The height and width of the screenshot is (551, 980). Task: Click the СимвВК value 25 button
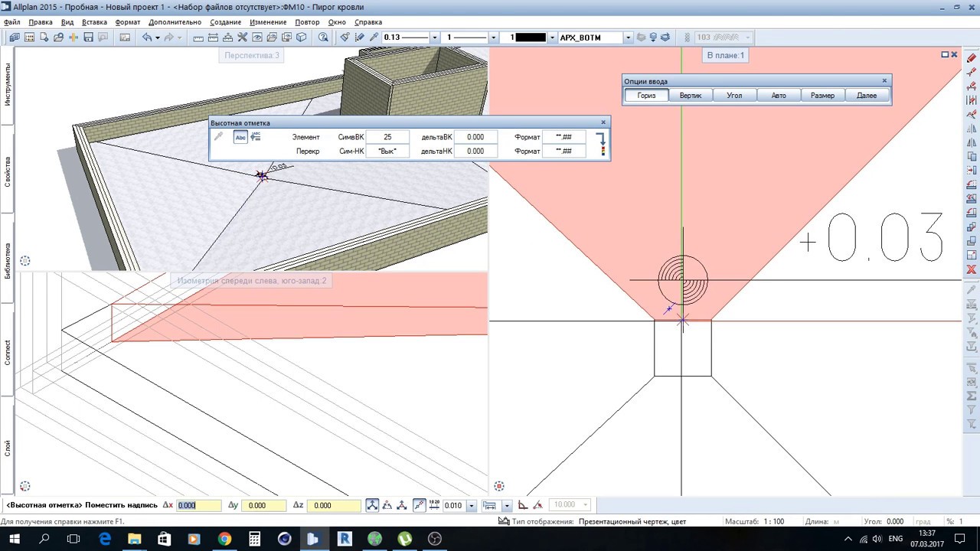click(x=387, y=137)
